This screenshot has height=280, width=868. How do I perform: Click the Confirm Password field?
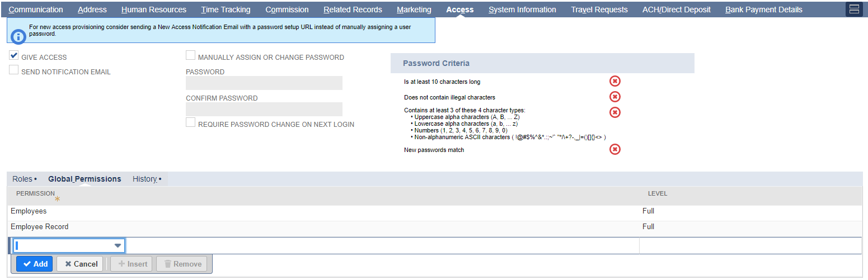coord(264,109)
